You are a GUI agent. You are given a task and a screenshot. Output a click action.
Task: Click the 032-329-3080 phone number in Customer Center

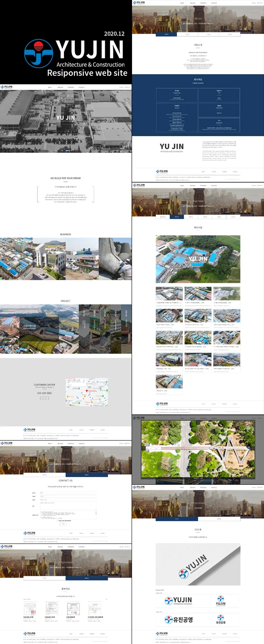point(45,393)
